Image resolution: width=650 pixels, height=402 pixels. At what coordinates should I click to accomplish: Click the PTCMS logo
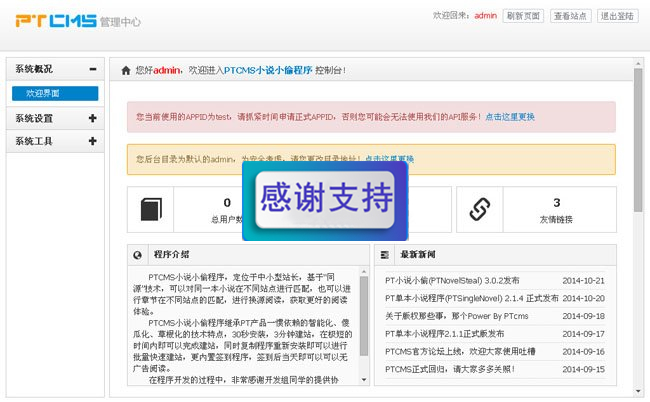[x=56, y=21]
